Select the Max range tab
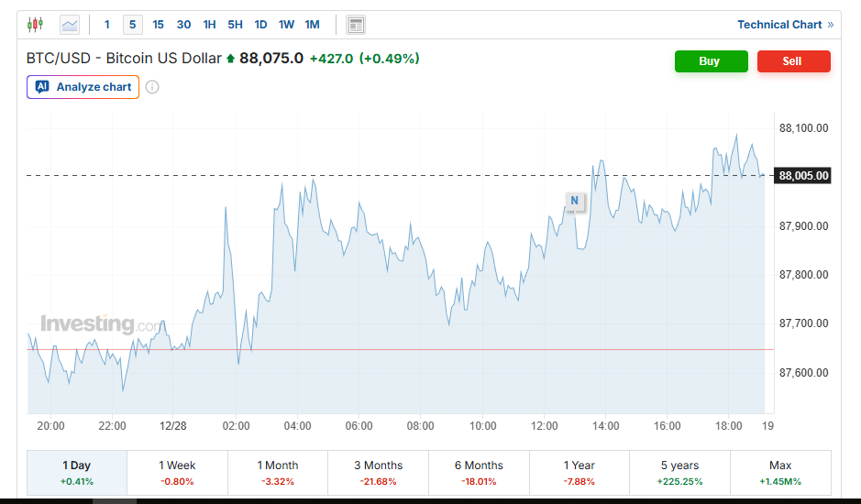This screenshot has width=861, height=504. pos(780,473)
